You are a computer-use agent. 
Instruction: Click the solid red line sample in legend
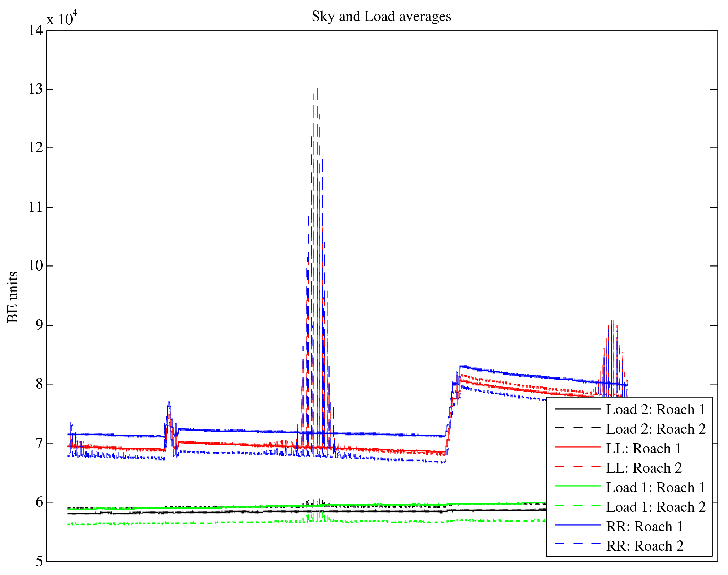(x=577, y=447)
